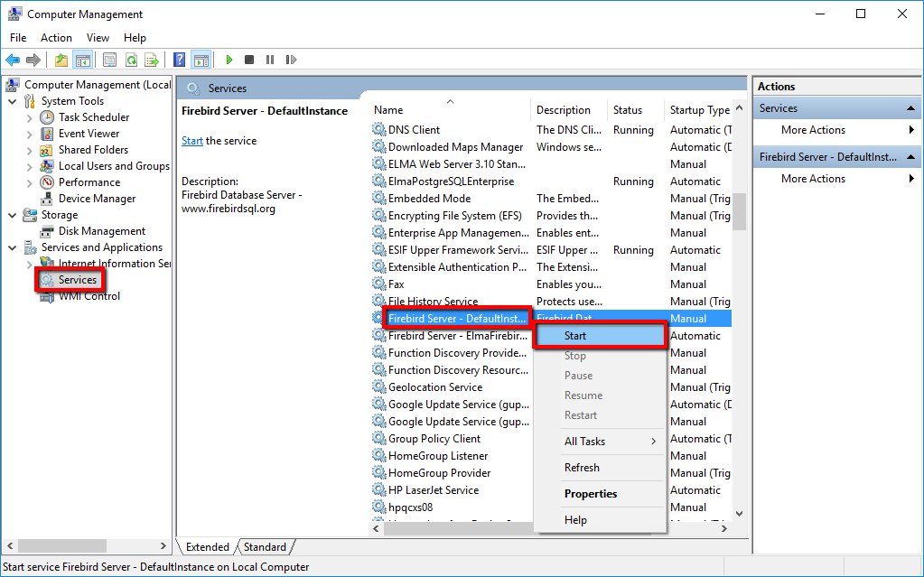Viewport: 924px width, 577px height.
Task: Export the list using the export toolbar icon
Action: pyautogui.click(x=153, y=60)
